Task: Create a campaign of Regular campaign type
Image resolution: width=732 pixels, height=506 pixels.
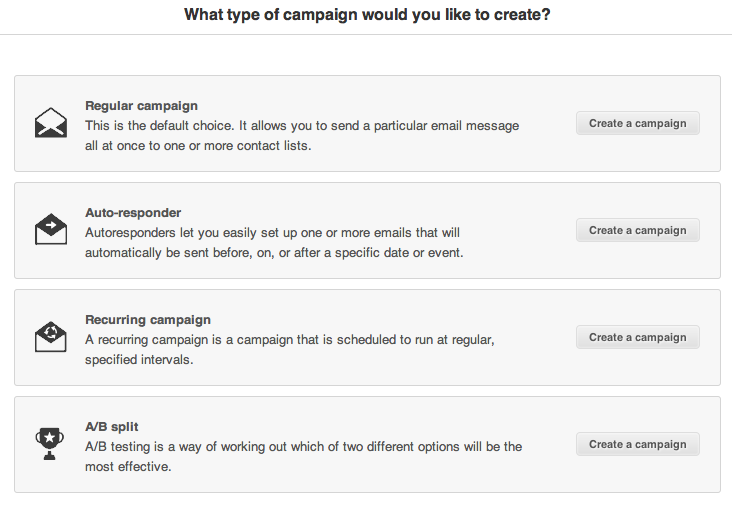Action: click(638, 123)
